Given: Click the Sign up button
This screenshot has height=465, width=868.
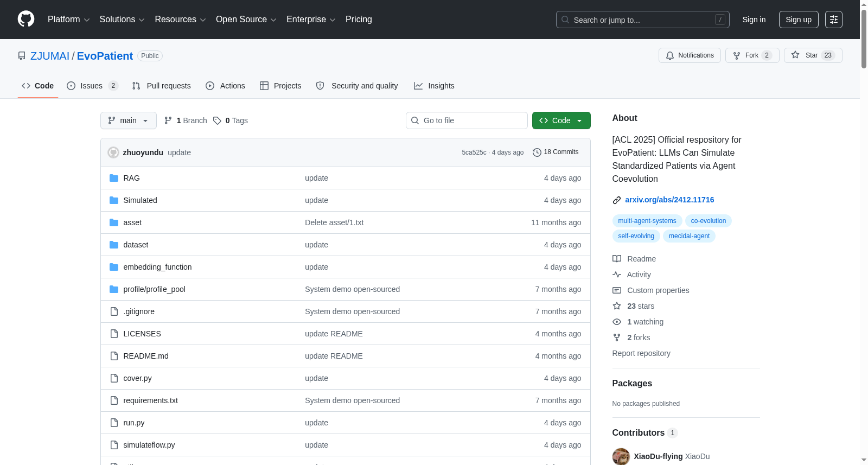Looking at the screenshot, I should (799, 20).
